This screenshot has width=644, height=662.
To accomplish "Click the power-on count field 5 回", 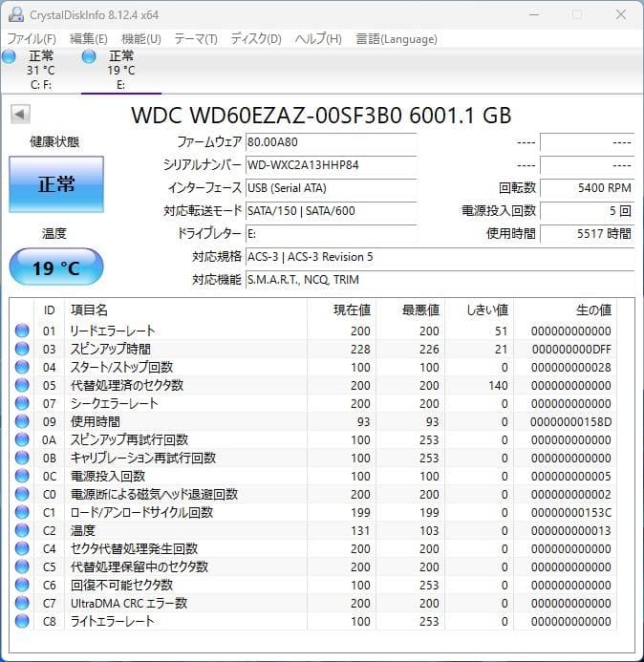I will tap(587, 211).
